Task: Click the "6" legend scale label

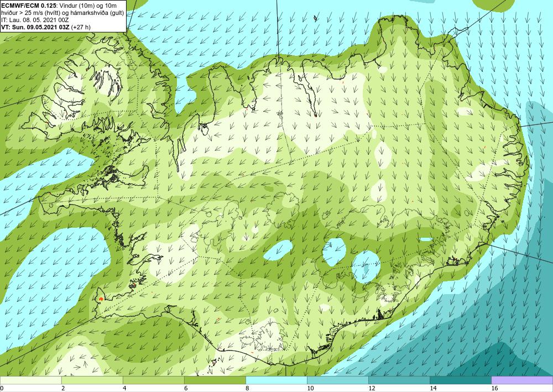Action: [x=185, y=388]
